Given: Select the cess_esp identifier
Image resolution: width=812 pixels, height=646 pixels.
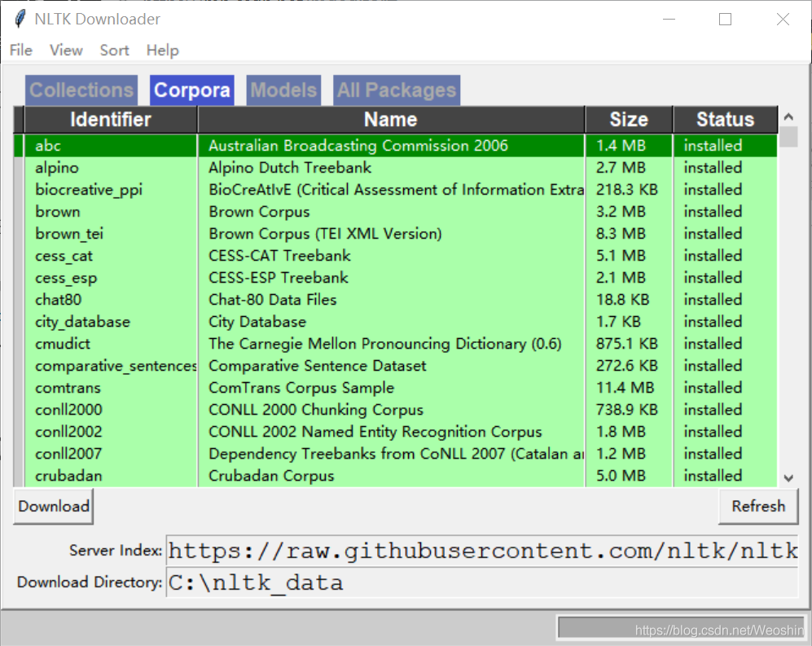Looking at the screenshot, I should [x=66, y=278].
